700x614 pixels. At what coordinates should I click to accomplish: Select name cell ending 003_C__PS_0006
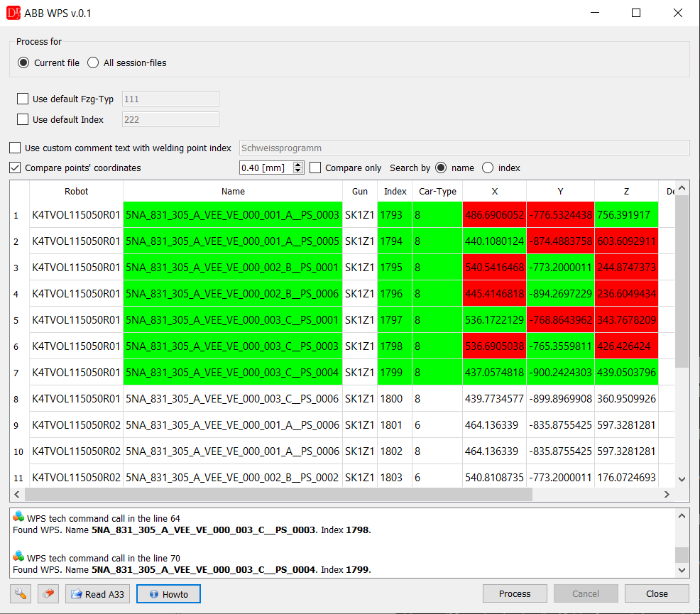(x=233, y=399)
